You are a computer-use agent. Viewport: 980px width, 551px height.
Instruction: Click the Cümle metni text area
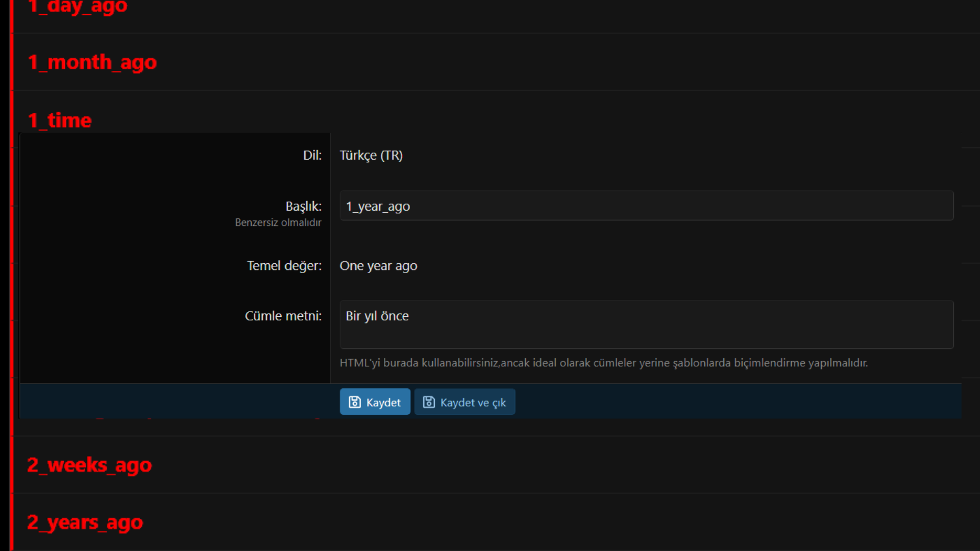(x=646, y=324)
